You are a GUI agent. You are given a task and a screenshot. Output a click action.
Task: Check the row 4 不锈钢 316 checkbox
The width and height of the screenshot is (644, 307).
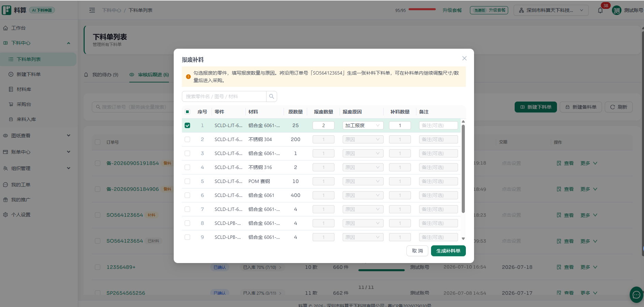tap(187, 167)
